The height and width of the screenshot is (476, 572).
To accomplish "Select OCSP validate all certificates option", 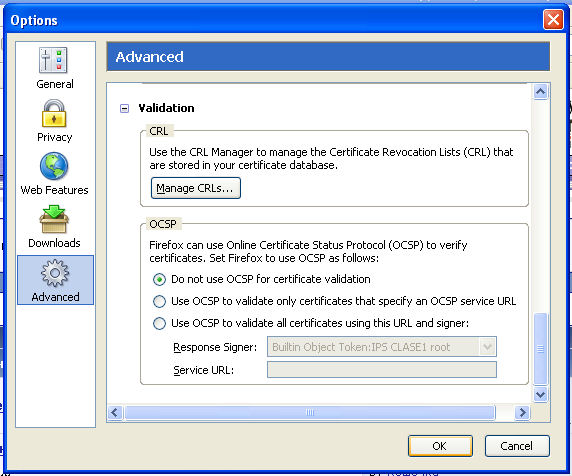I will 159,324.
